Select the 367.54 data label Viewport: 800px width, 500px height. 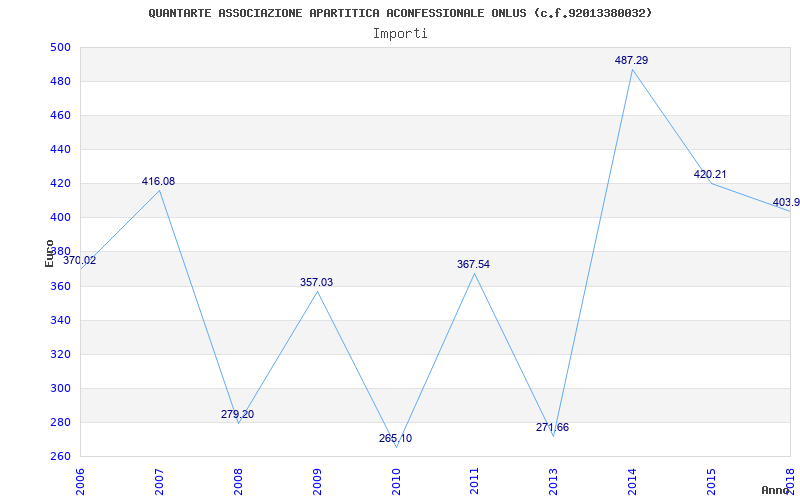click(x=473, y=264)
